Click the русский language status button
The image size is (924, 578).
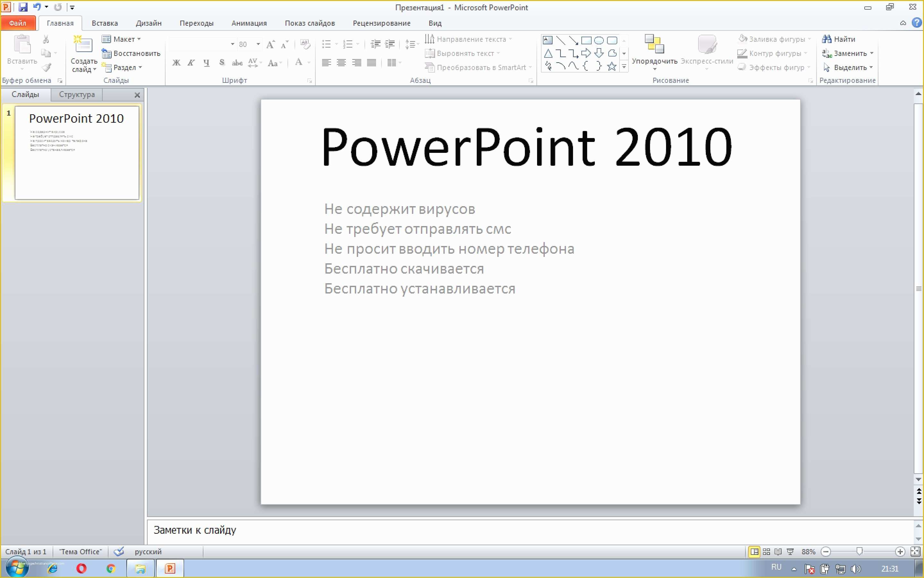pos(148,552)
